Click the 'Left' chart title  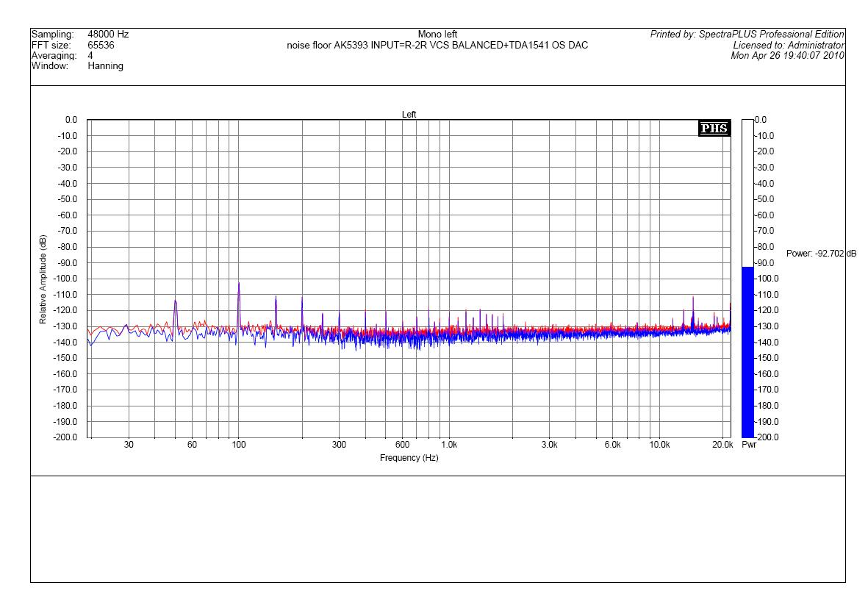click(x=409, y=115)
